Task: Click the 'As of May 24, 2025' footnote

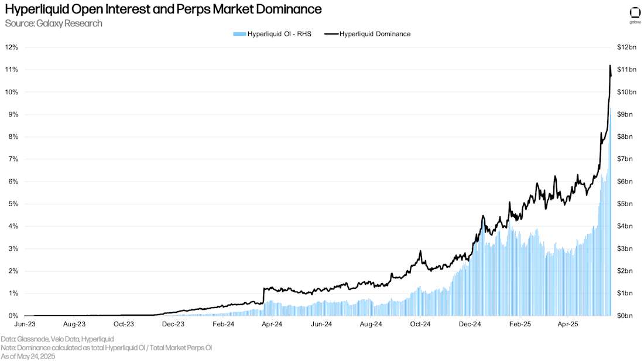Action: [28, 357]
